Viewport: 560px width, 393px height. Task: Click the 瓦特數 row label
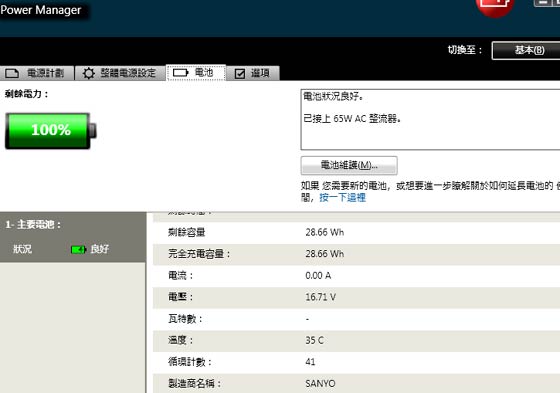tap(185, 319)
